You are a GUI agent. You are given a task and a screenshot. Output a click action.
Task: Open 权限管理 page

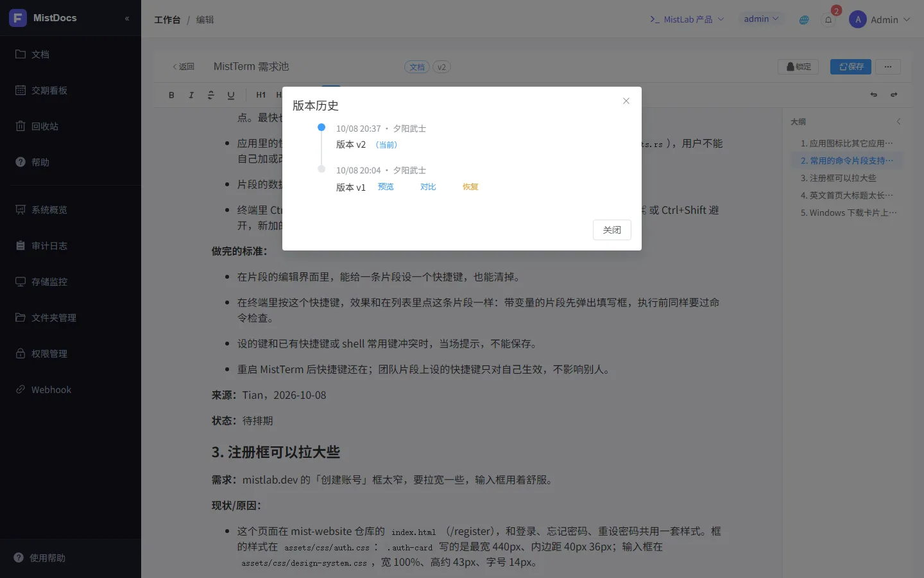click(71, 354)
